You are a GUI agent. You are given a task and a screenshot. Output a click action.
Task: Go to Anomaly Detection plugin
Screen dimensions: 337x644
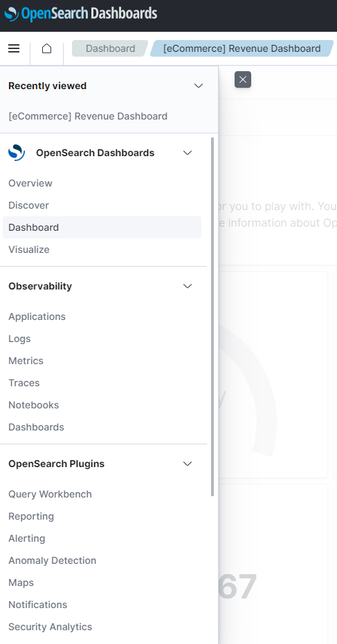pyautogui.click(x=53, y=560)
